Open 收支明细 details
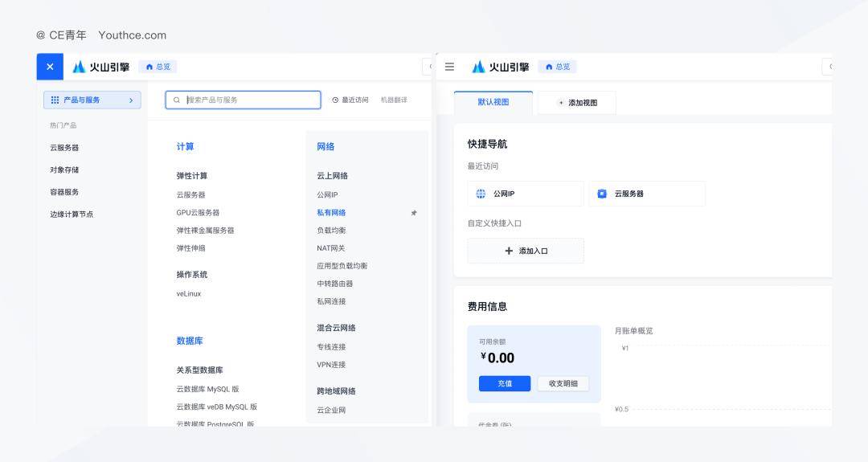 (563, 383)
